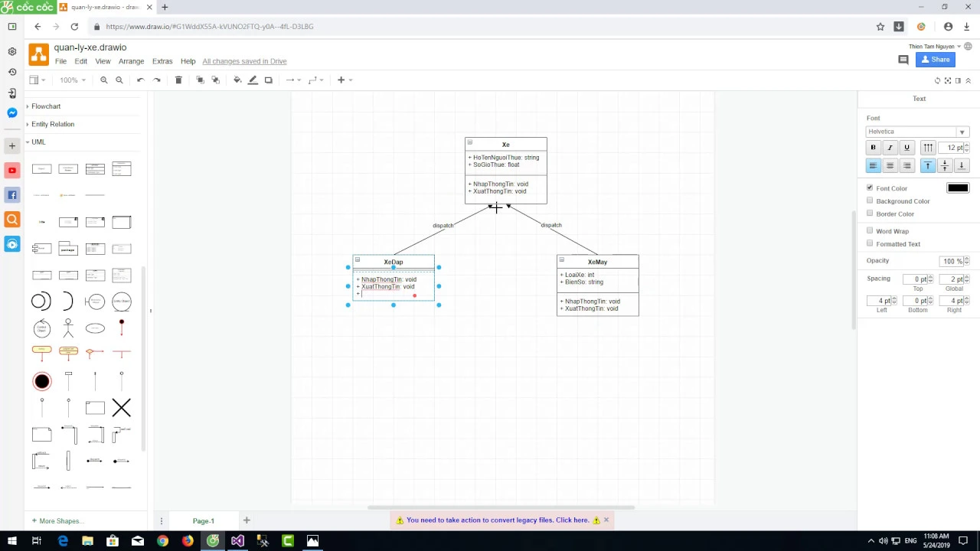Add a new page with plus button
The width and height of the screenshot is (980, 551).
click(247, 520)
